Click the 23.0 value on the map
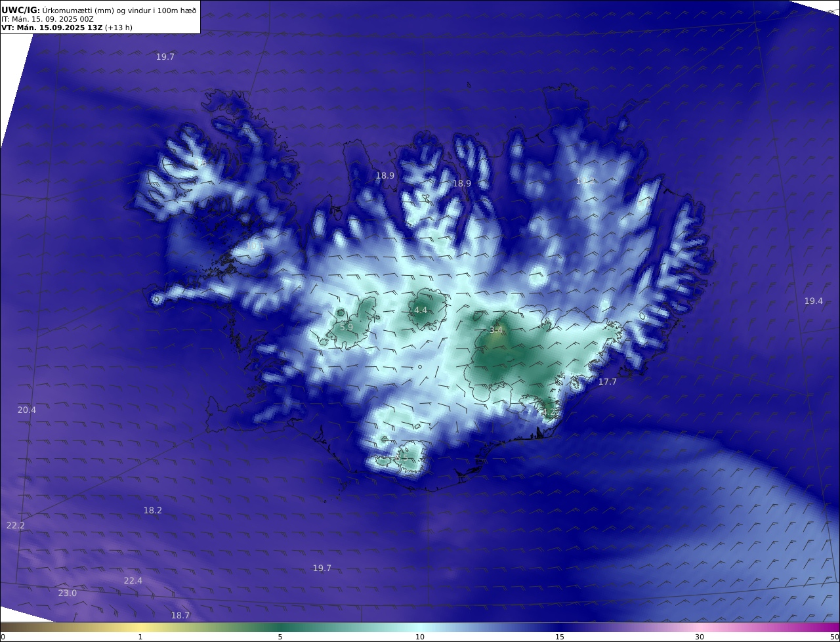Viewport: 840px width, 642px height. (x=68, y=593)
